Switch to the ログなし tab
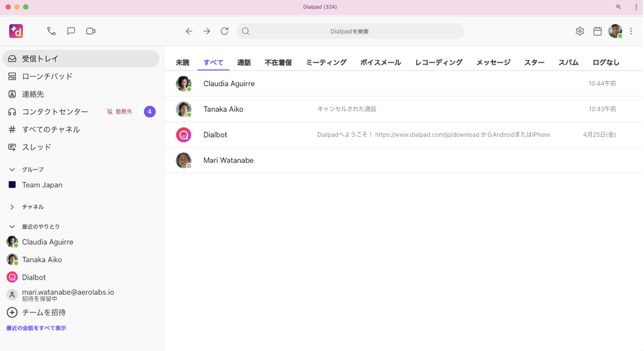 (606, 63)
